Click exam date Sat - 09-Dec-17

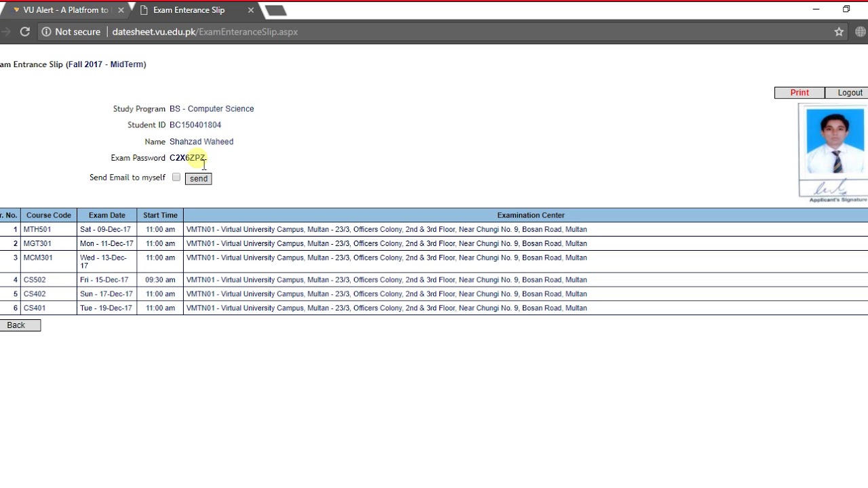pos(105,229)
